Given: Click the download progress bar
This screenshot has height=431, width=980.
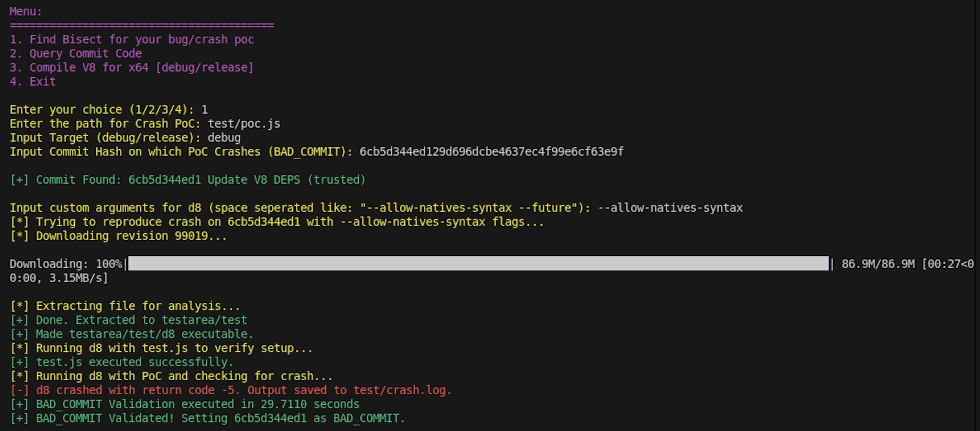Looking at the screenshot, I should pyautogui.click(x=478, y=264).
